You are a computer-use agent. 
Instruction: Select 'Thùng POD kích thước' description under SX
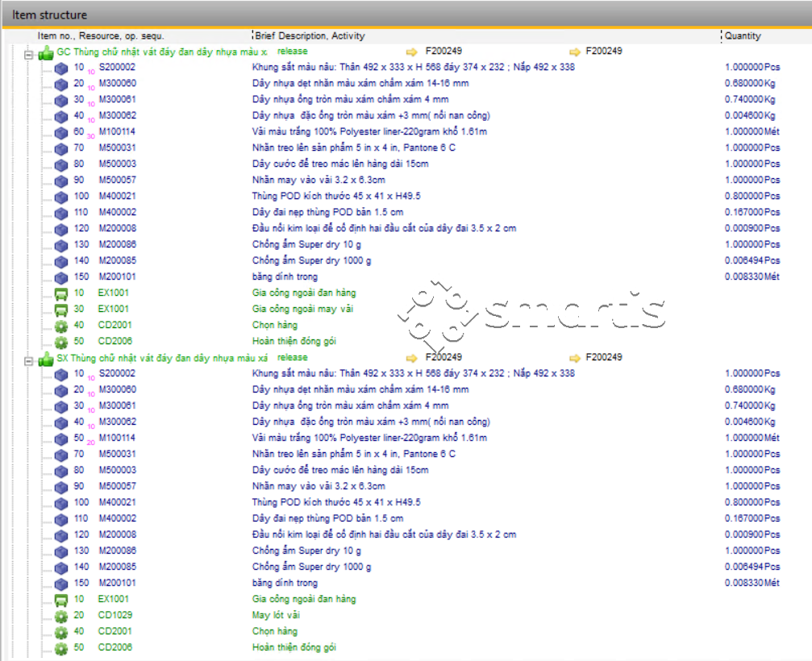[336, 502]
